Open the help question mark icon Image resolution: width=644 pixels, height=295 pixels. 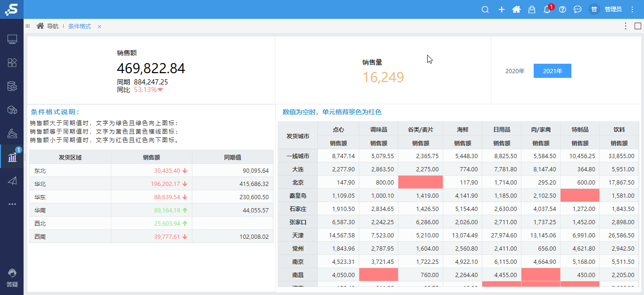tap(562, 9)
